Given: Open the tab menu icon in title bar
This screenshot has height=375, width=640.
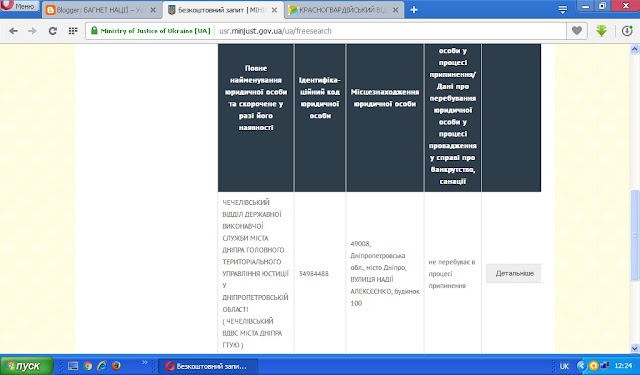Looking at the screenshot, I should (x=562, y=10).
